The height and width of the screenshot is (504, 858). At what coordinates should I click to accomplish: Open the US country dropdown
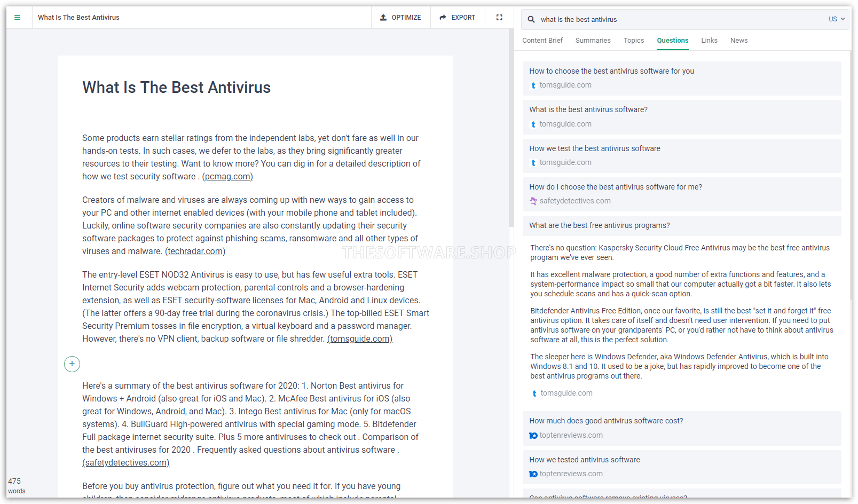(836, 19)
